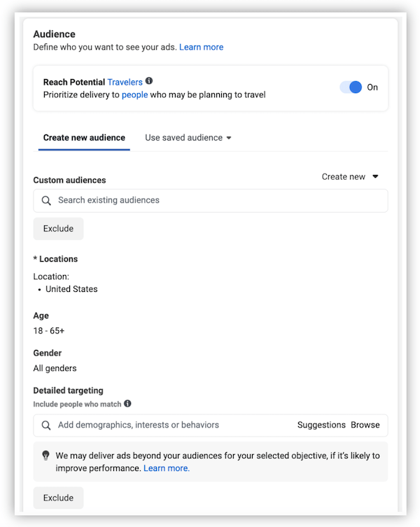Click info icon next to Travelers
The image size is (420, 527).
pyautogui.click(x=149, y=81)
